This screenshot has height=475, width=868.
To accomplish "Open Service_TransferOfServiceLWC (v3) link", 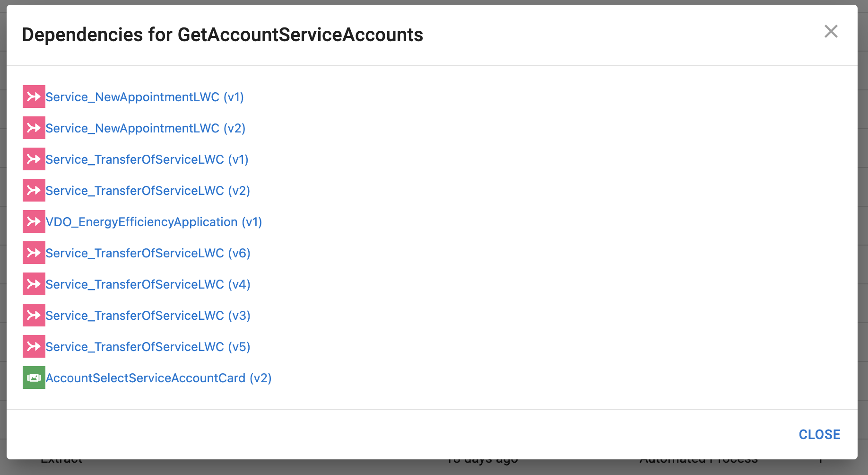I will (148, 316).
